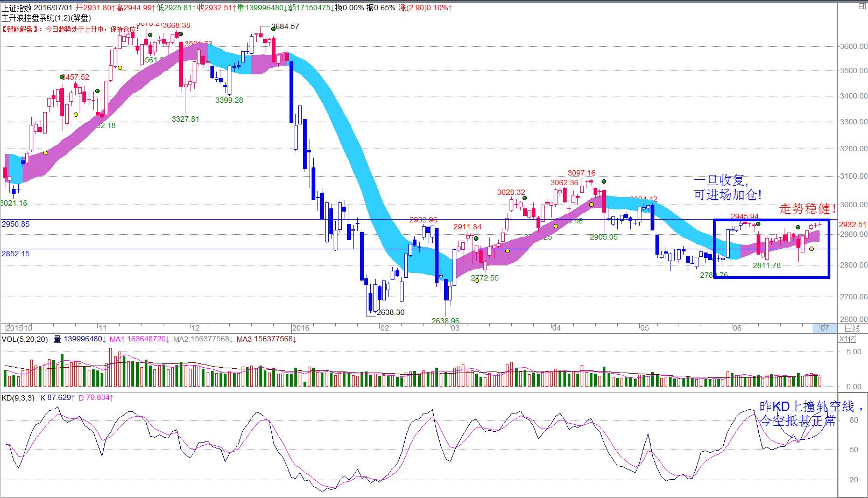Click the 上证指数 index name in header

click(x=16, y=8)
